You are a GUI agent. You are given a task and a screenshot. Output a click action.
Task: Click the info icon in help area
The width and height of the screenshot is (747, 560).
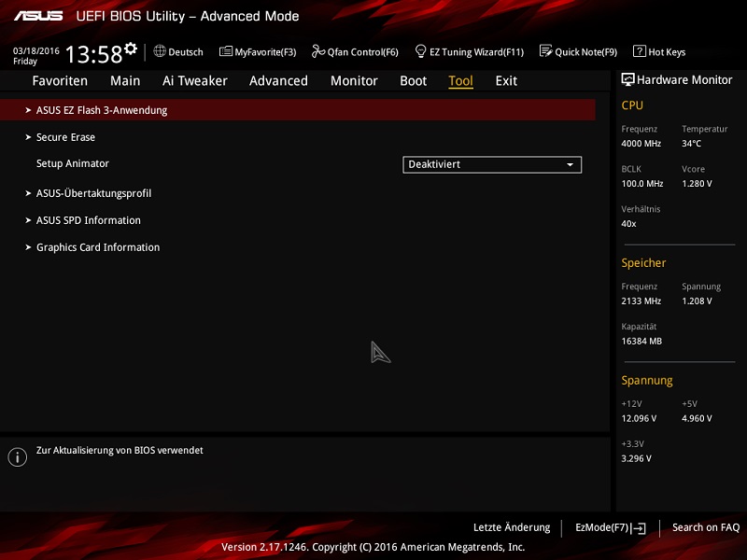point(18,457)
